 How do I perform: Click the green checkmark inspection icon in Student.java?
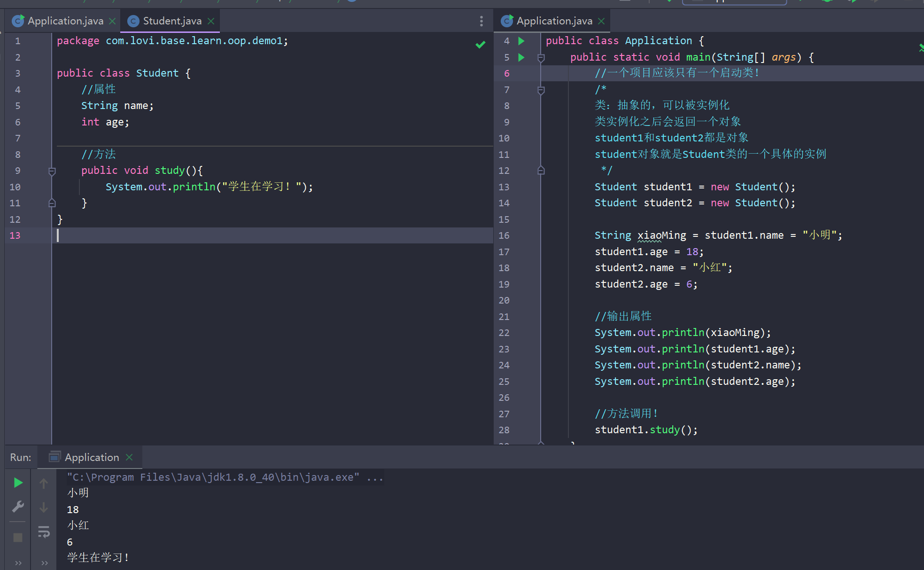(x=480, y=45)
